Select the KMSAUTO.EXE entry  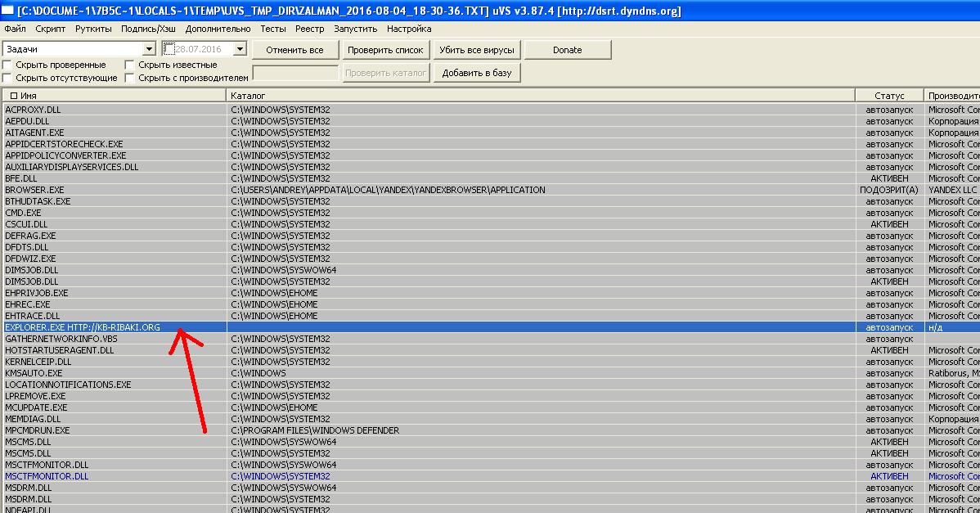tap(34, 373)
